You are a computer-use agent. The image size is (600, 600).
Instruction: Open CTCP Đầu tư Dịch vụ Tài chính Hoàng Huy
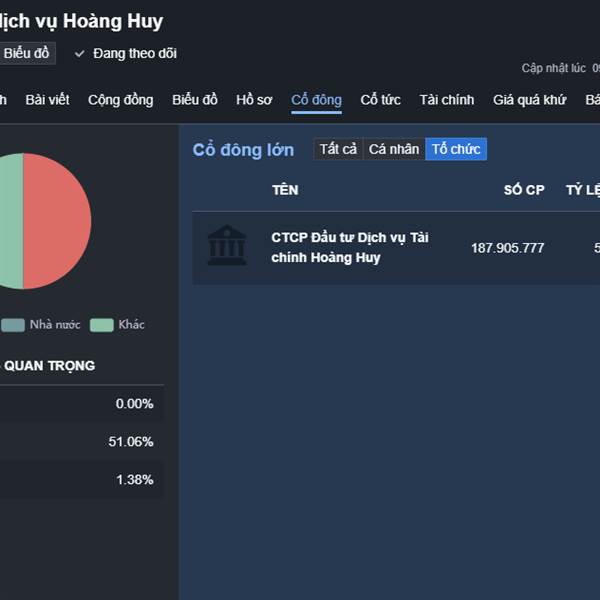350,247
